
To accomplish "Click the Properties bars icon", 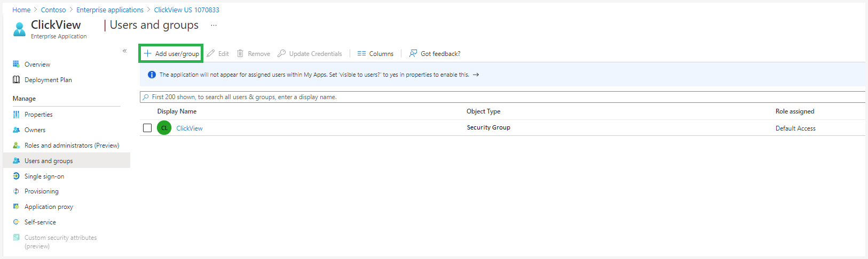I will click(x=16, y=115).
